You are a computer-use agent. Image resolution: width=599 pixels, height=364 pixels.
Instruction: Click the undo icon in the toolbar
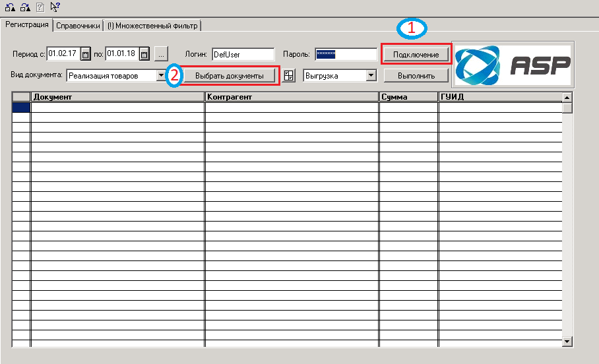click(11, 7)
